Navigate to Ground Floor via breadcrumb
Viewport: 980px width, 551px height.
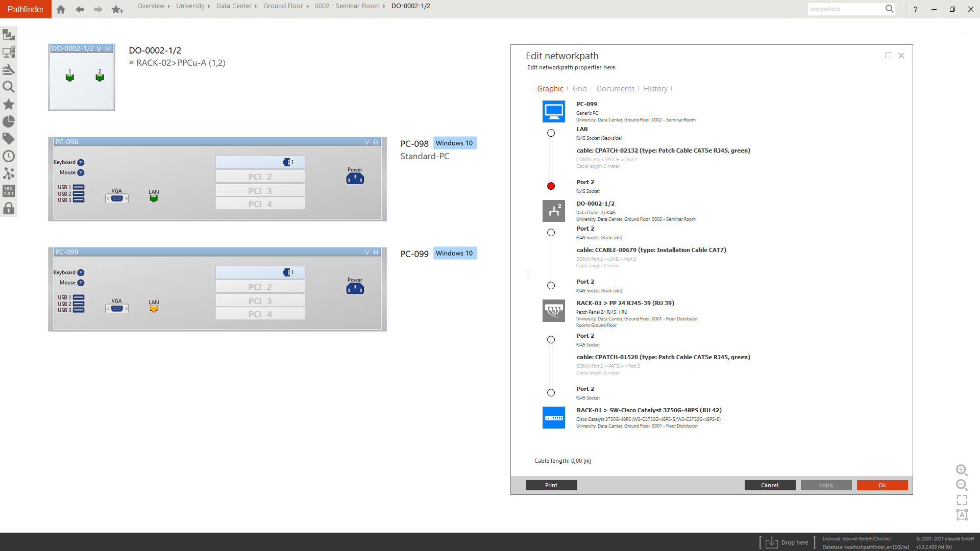click(284, 6)
